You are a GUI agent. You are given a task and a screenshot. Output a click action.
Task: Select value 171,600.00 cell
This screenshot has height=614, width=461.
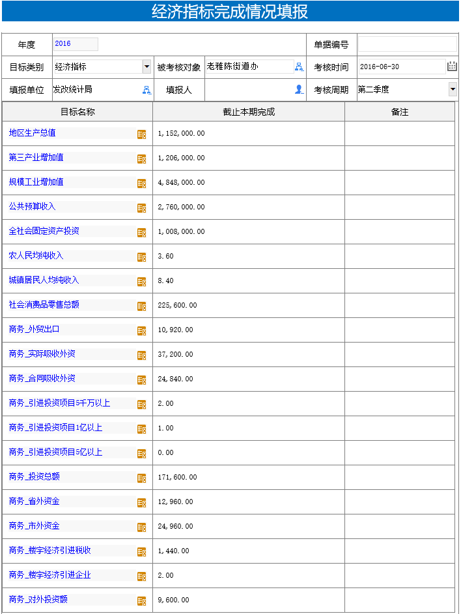pos(249,477)
